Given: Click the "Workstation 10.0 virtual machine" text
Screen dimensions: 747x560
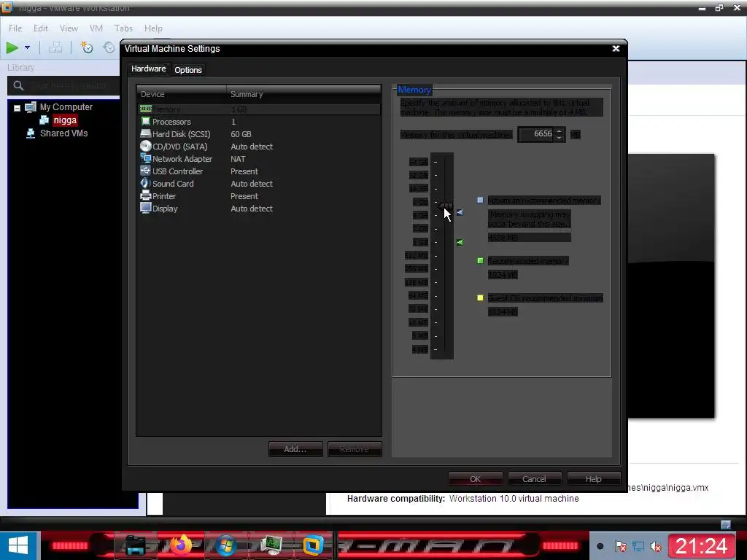Looking at the screenshot, I should tap(514, 499).
